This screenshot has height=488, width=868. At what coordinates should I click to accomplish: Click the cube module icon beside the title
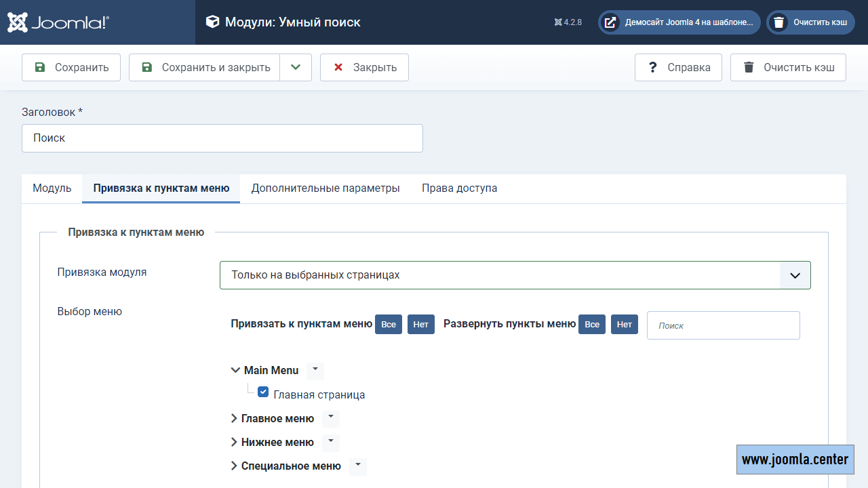[213, 22]
